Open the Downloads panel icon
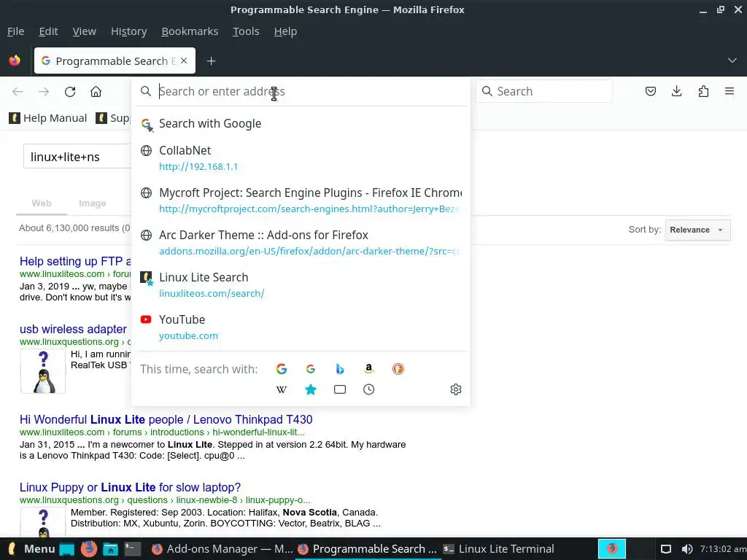This screenshot has height=560, width=747. pos(676,91)
